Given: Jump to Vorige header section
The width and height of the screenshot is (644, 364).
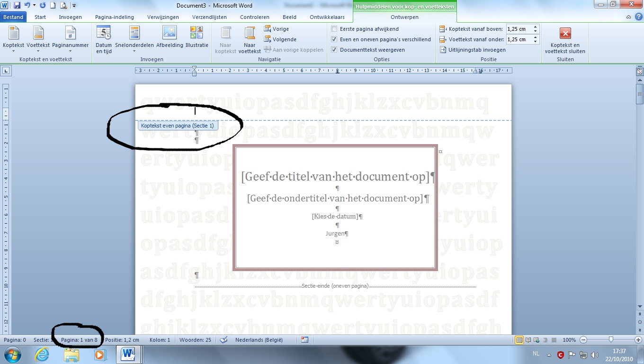Looking at the screenshot, I should click(x=277, y=29).
